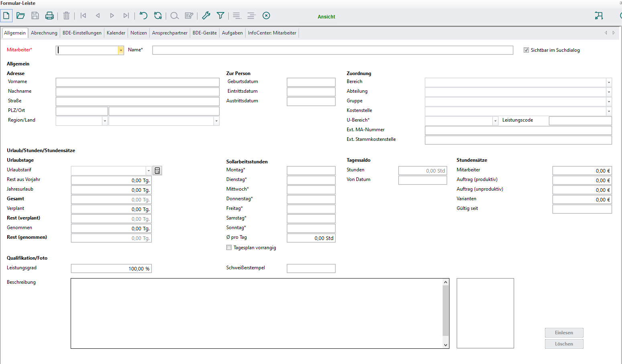This screenshot has width=622, height=364.
Task: Toggle the Sichtbar im Suchdialog checkbox
Action: tap(526, 50)
